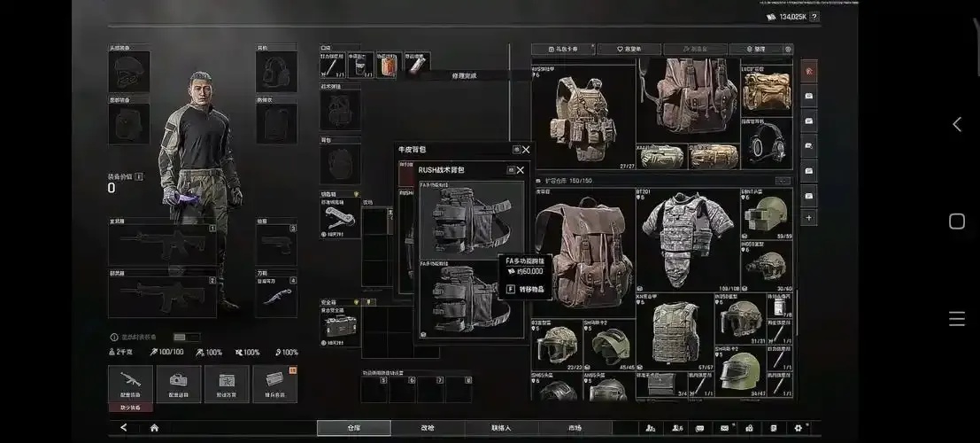Screen dimensions: 980x443
Task: Click the 整理 sort button
Action: pos(756,49)
